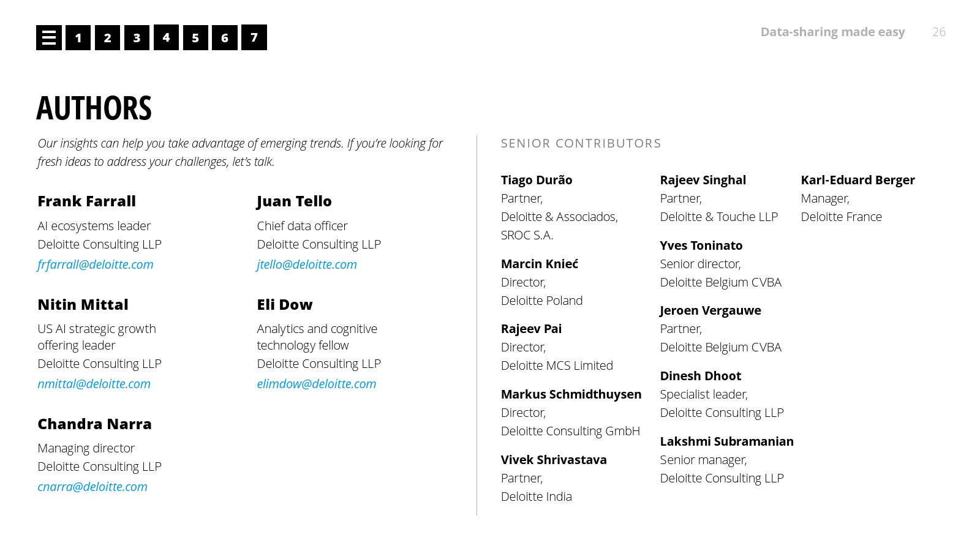The image size is (980, 551).
Task: Click the name Karl-Eduard Berger
Action: coord(858,180)
